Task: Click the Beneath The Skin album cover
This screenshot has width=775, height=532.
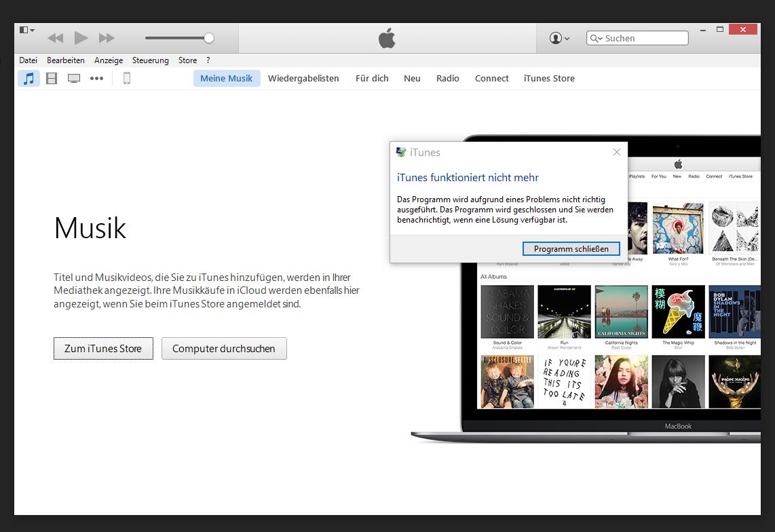Action: click(734, 229)
